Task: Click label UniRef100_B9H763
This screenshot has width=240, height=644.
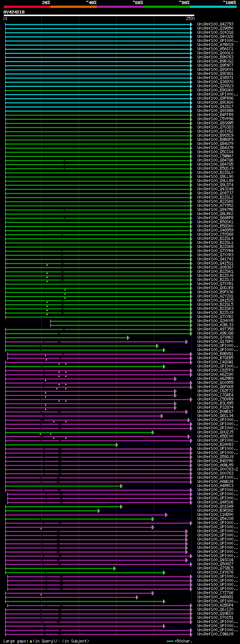Action: [215, 57]
